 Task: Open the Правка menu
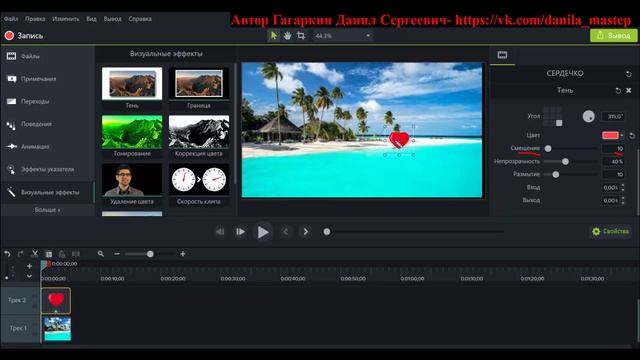click(x=35, y=19)
